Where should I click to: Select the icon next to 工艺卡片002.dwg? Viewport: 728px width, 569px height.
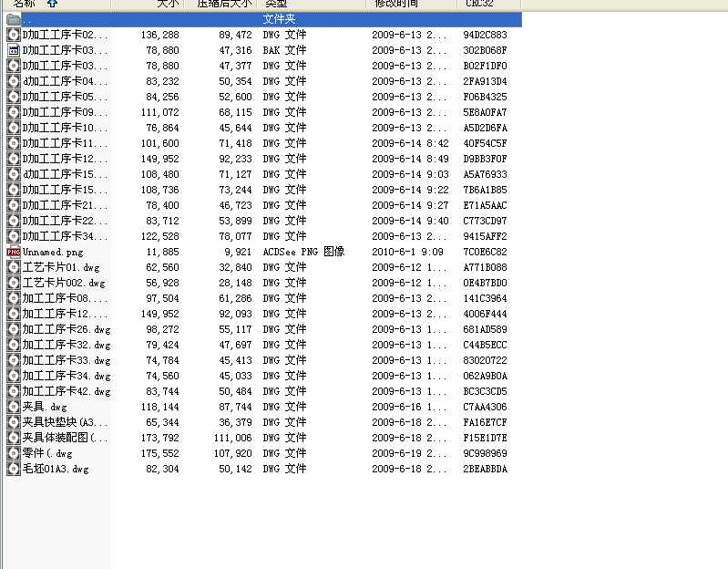coord(14,283)
